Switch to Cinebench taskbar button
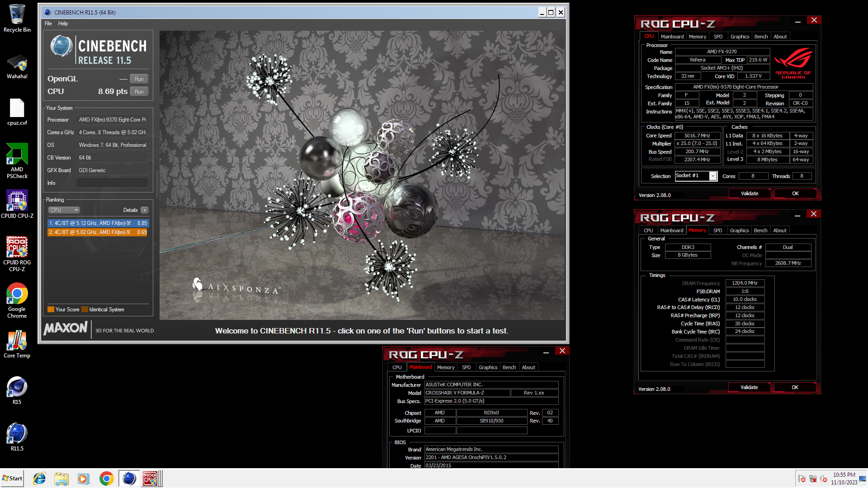The image size is (868, 488). point(129,479)
